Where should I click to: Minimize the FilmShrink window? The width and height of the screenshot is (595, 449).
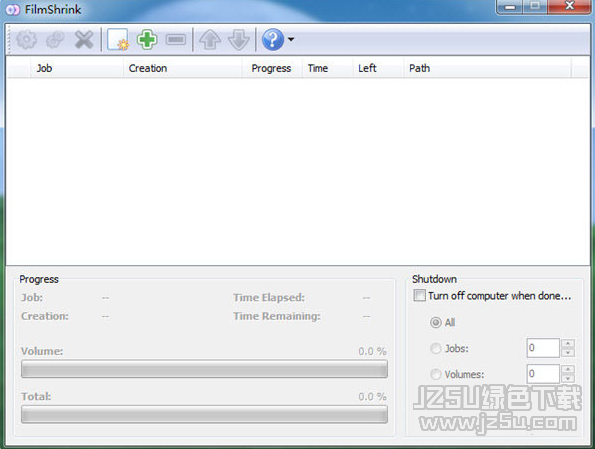pyautogui.click(x=510, y=7)
